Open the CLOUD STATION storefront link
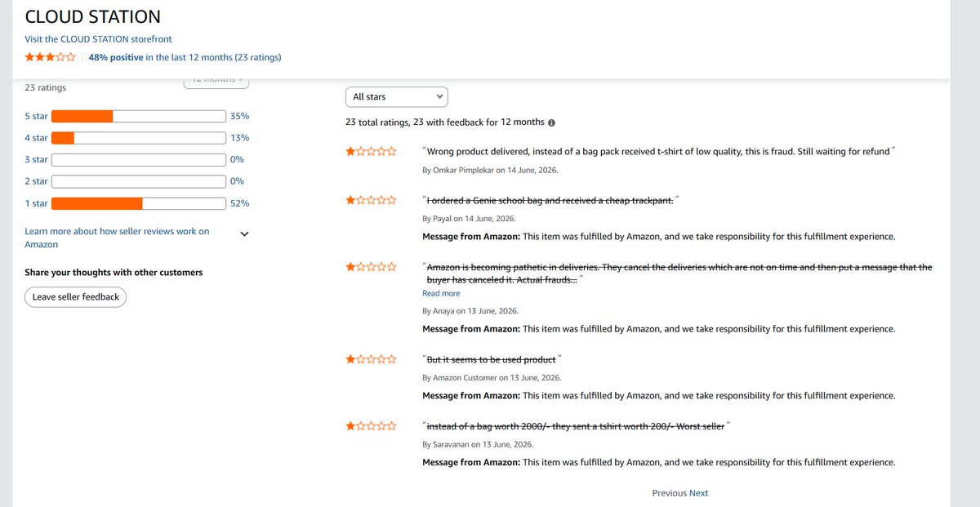The image size is (980, 507). [98, 39]
